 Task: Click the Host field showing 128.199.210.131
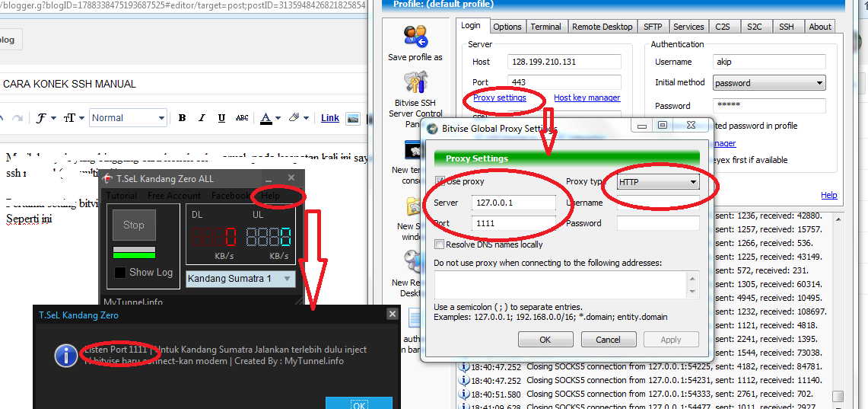tap(564, 62)
